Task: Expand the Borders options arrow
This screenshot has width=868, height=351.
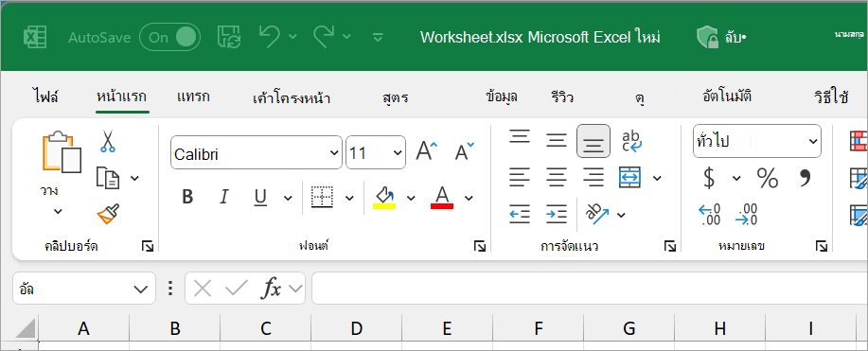Action: pos(349,197)
